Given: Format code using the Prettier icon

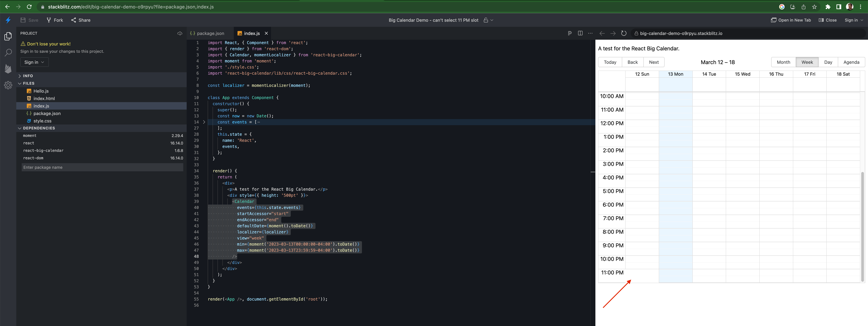Looking at the screenshot, I should [570, 33].
